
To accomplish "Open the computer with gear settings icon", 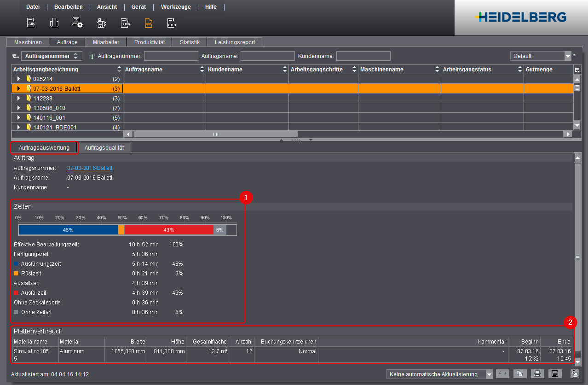I will click(77, 22).
